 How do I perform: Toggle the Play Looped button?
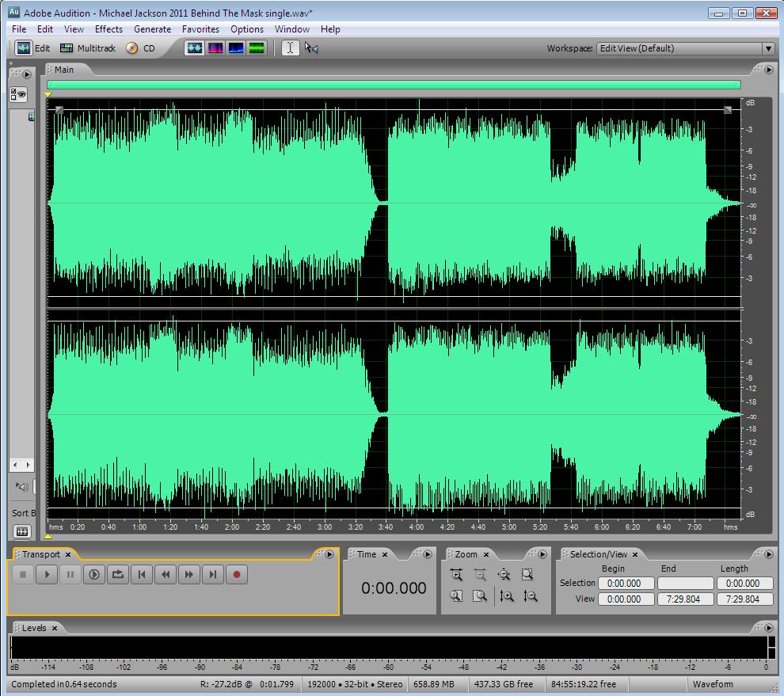[118, 575]
